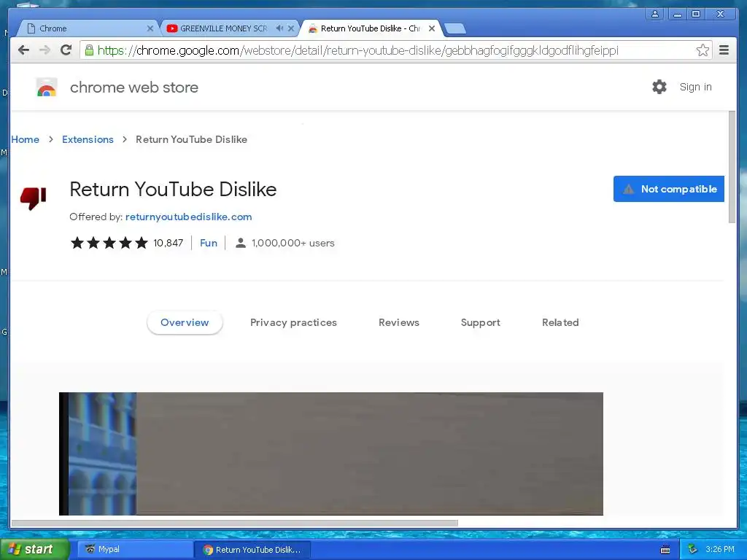This screenshot has width=747, height=560.
Task: Open the returnyoutubedislike.com link
Action: 189,217
